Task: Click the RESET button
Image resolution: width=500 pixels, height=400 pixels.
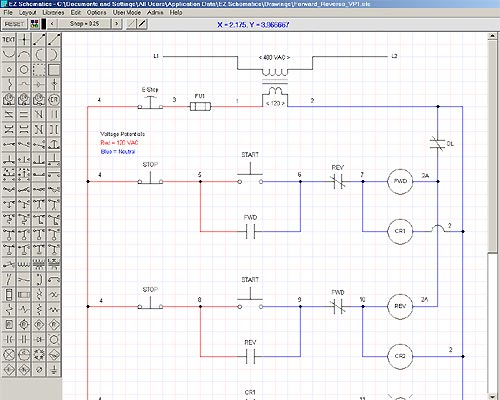Action: tap(15, 24)
